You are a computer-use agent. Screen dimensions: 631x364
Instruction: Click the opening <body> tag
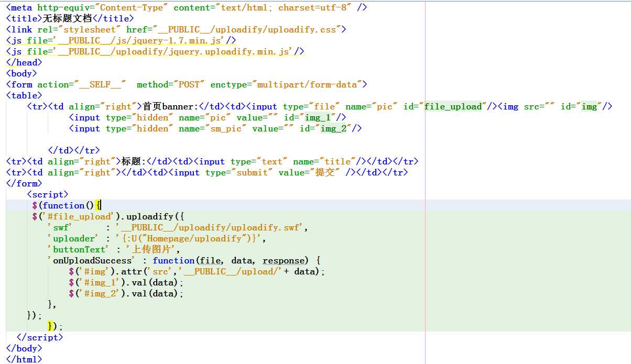21,73
